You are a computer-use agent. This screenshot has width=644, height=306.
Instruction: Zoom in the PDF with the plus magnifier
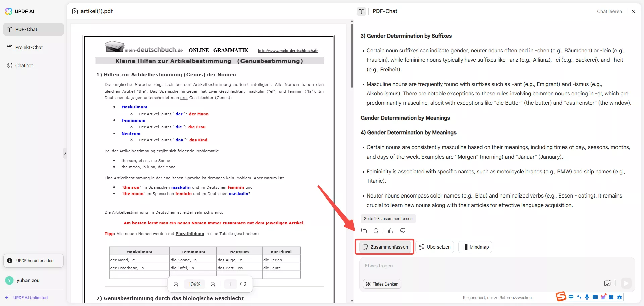tap(213, 284)
